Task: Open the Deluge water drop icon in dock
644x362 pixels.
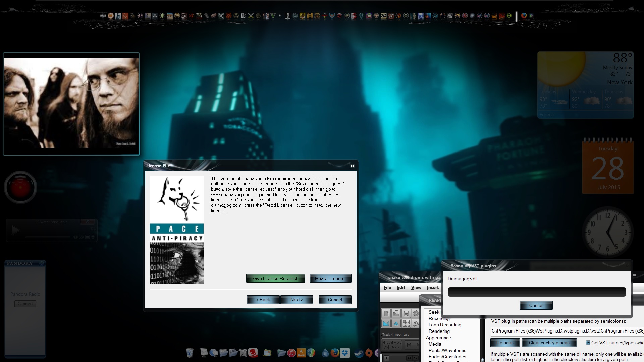Action: tap(325, 353)
